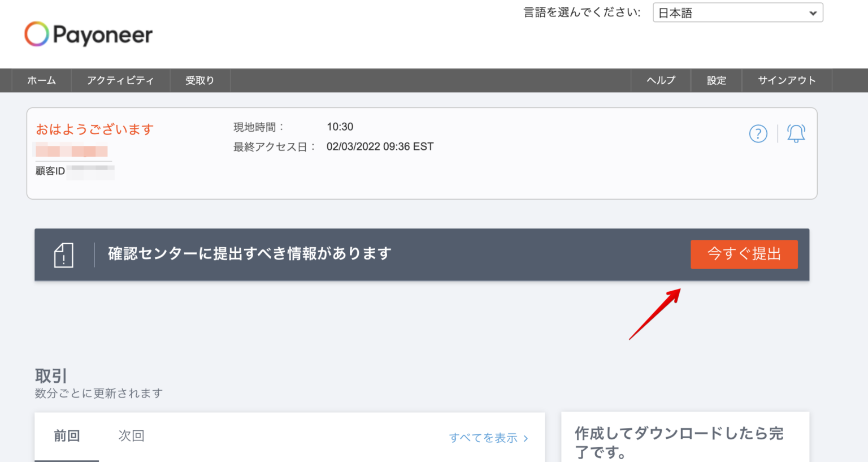Open ヘルプ menu

pos(661,80)
